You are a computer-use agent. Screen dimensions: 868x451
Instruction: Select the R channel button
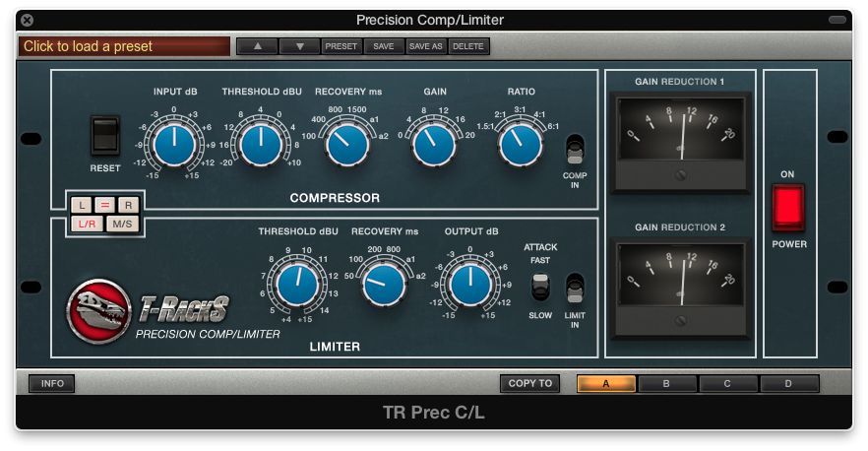pos(128,206)
